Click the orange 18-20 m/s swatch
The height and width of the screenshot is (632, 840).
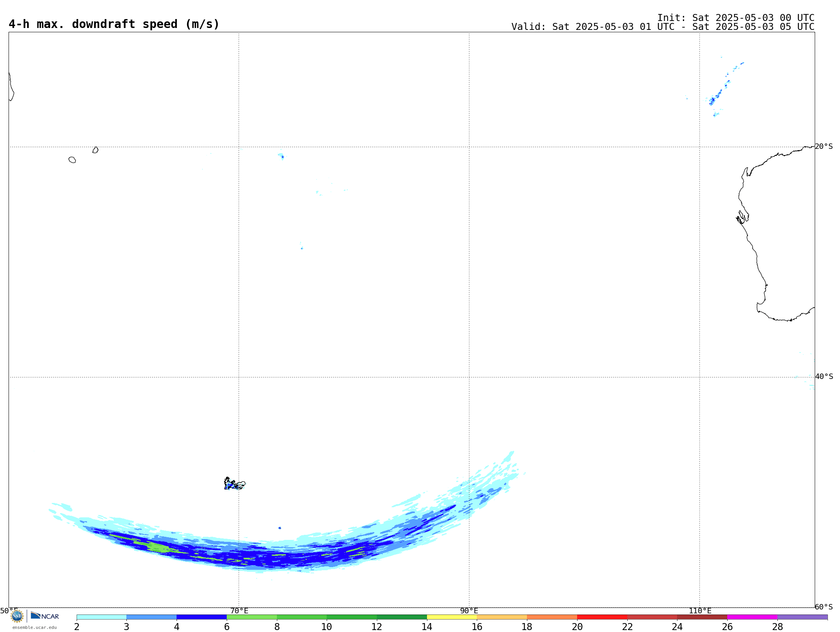[x=552, y=617]
